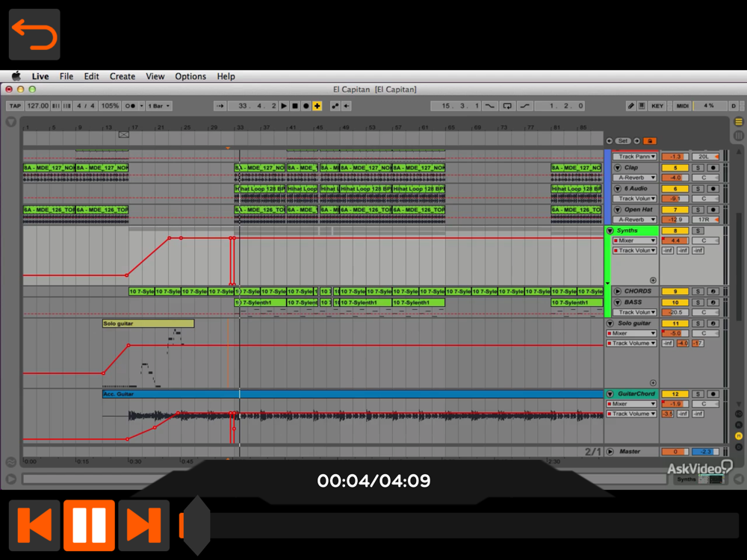Toggle the Punch-Out switch
Screen dimensions: 747x560
[525, 106]
